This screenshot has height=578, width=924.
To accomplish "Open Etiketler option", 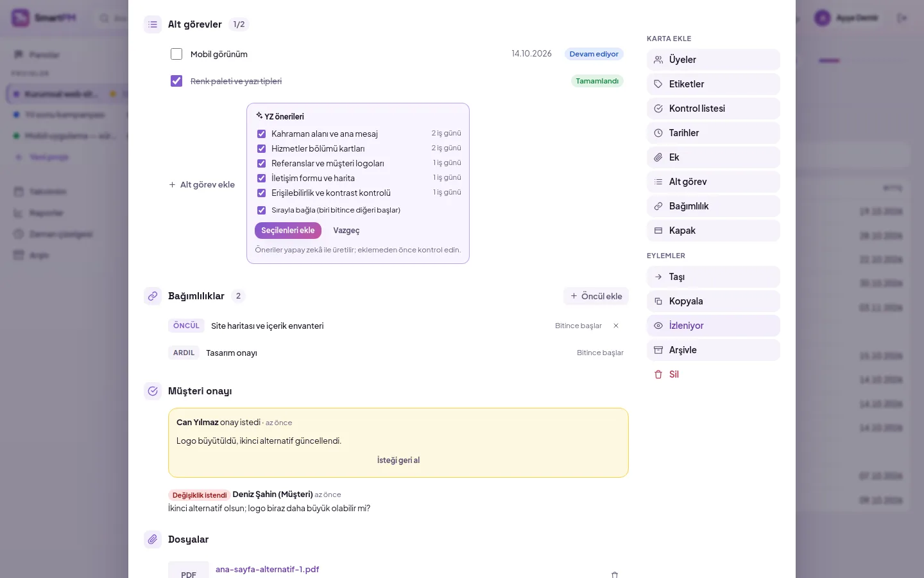I will 714,84.
